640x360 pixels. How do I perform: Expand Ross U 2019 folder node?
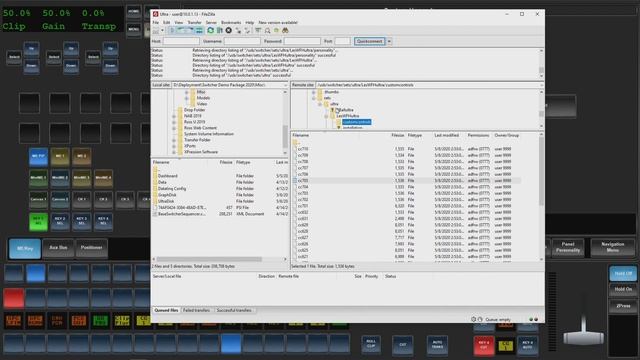pyautogui.click(x=174, y=122)
